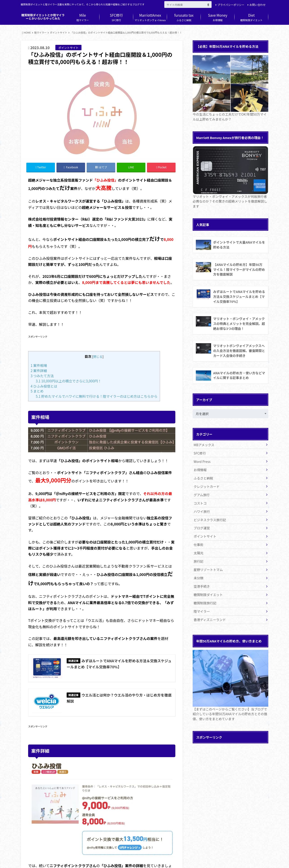This screenshot has height=868, width=289.
Task: Open the Diet menu item
Action: click(251, 18)
